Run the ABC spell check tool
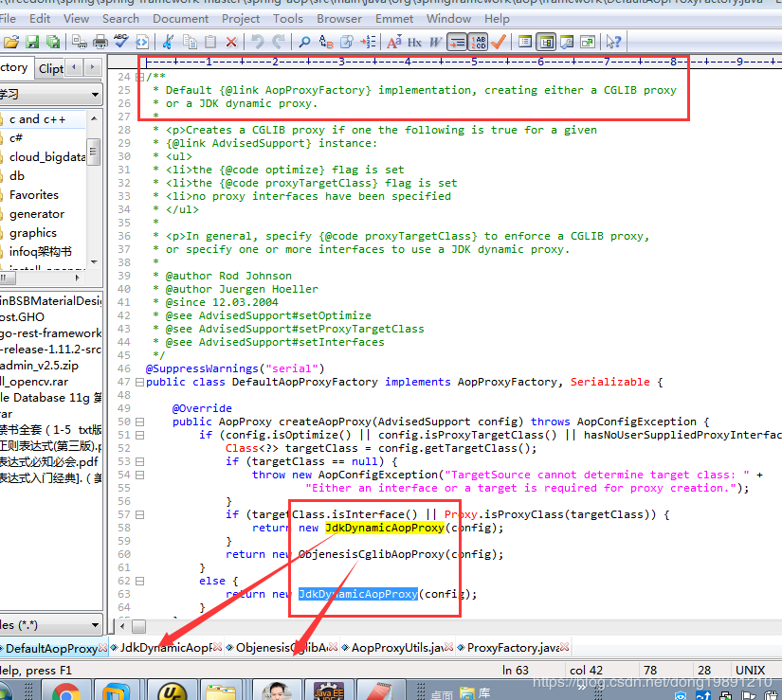 click(x=120, y=42)
